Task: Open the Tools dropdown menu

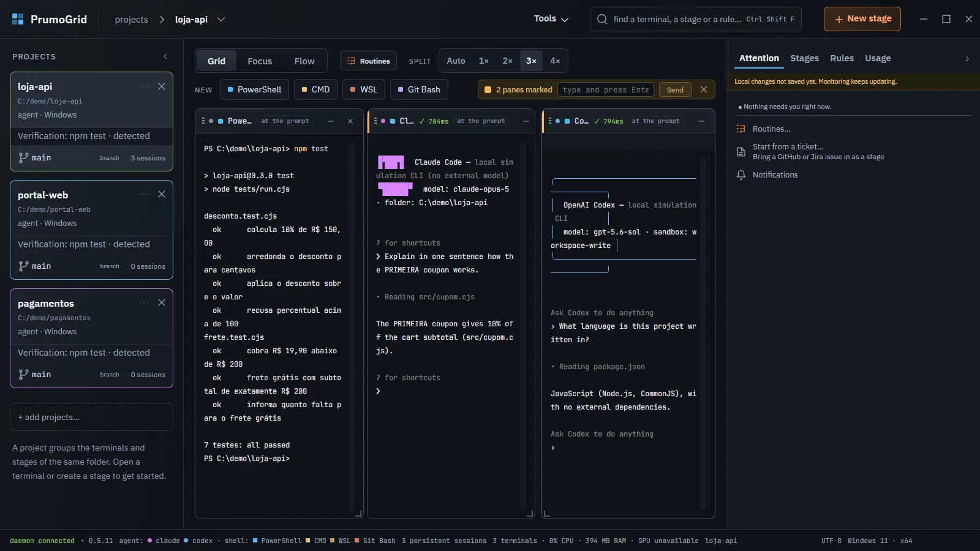Action: [551, 19]
